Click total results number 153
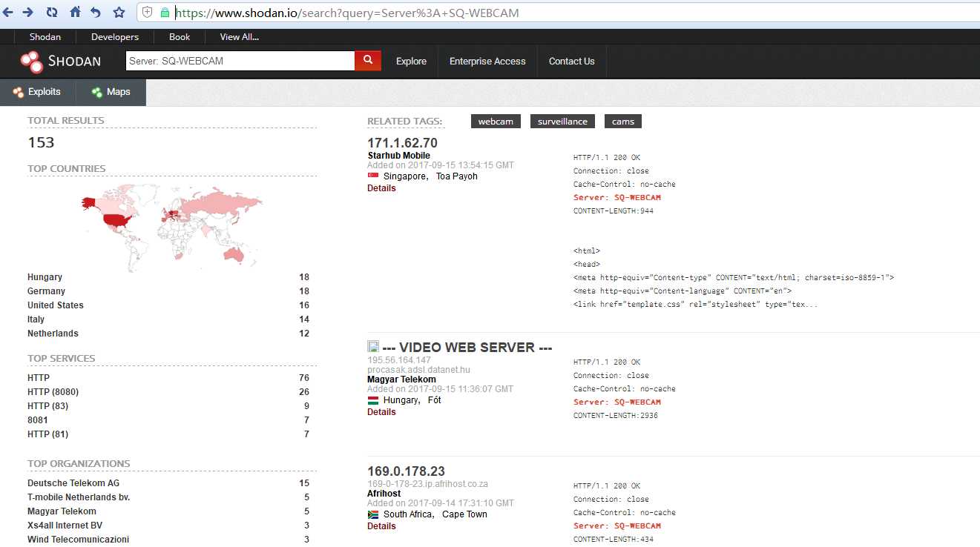This screenshot has width=980, height=547. point(41,143)
